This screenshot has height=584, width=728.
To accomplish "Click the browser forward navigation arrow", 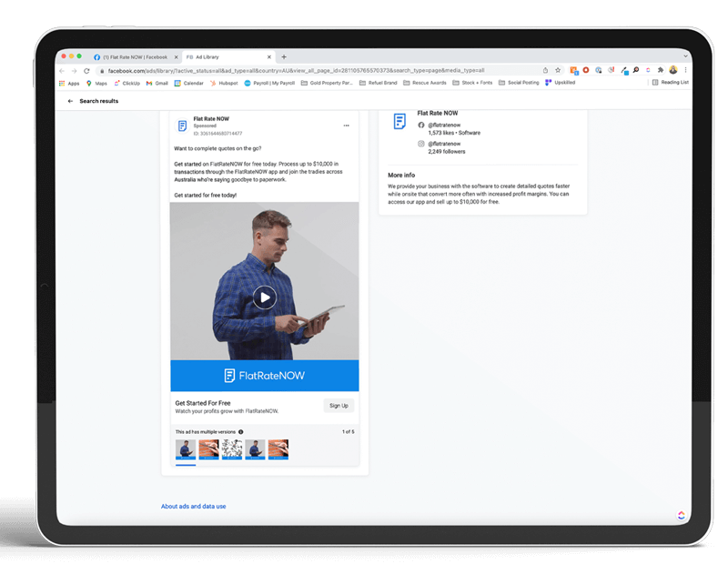I will click(x=75, y=71).
